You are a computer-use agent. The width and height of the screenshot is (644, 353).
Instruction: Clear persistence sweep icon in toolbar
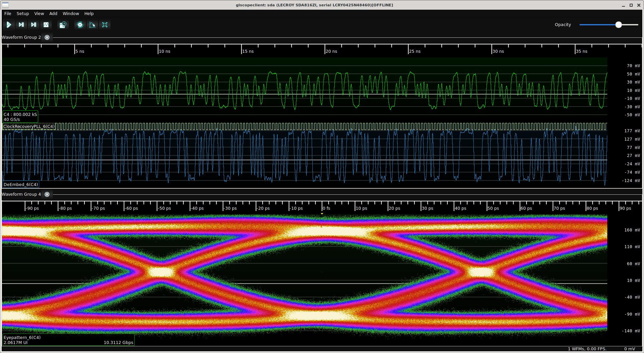tap(92, 25)
